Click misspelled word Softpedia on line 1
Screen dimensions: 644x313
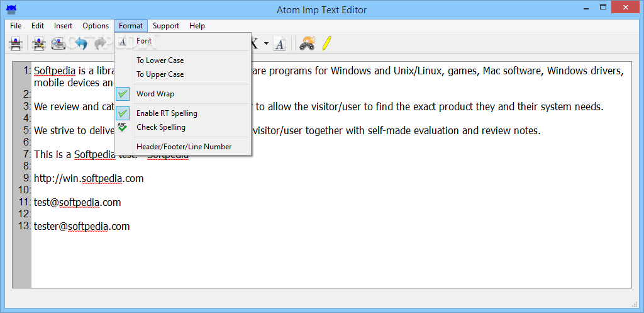54,71
